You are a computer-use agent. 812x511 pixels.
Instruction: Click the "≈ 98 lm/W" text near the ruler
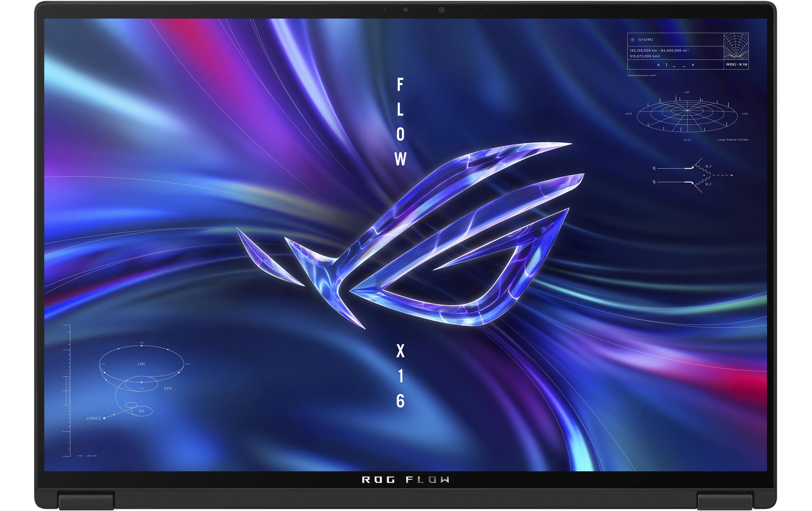tap(91, 456)
